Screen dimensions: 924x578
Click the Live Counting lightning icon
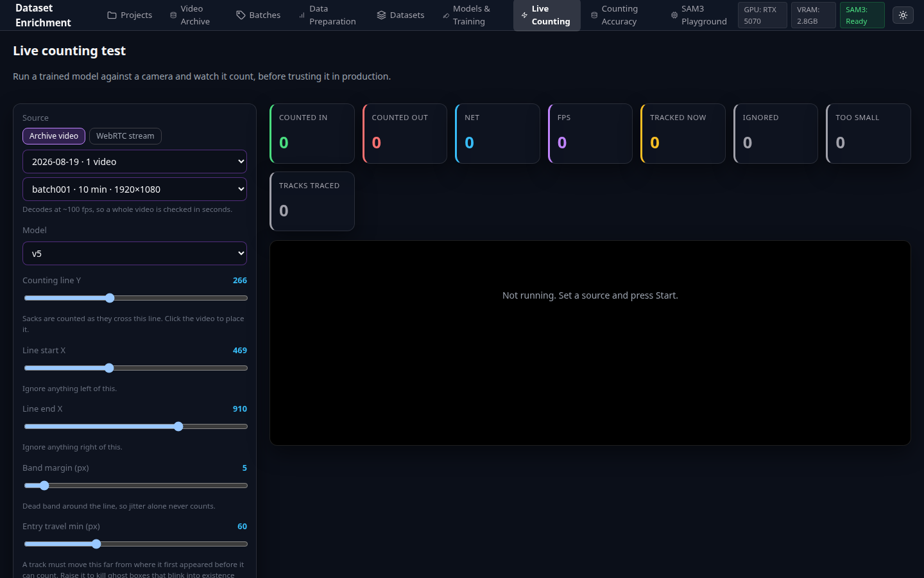[524, 15]
